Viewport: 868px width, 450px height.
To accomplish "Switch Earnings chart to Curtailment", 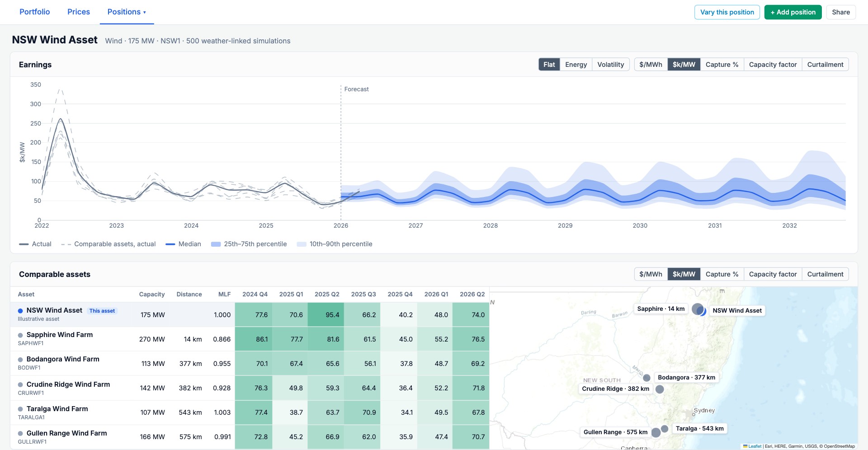I will pos(825,65).
